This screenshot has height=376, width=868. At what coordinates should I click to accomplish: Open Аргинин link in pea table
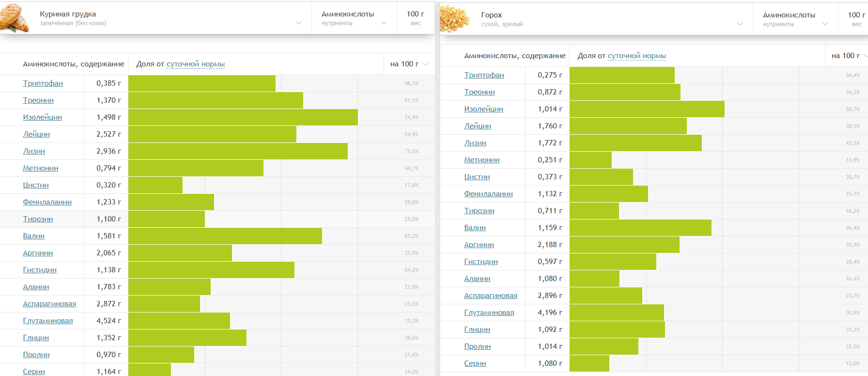tap(479, 245)
